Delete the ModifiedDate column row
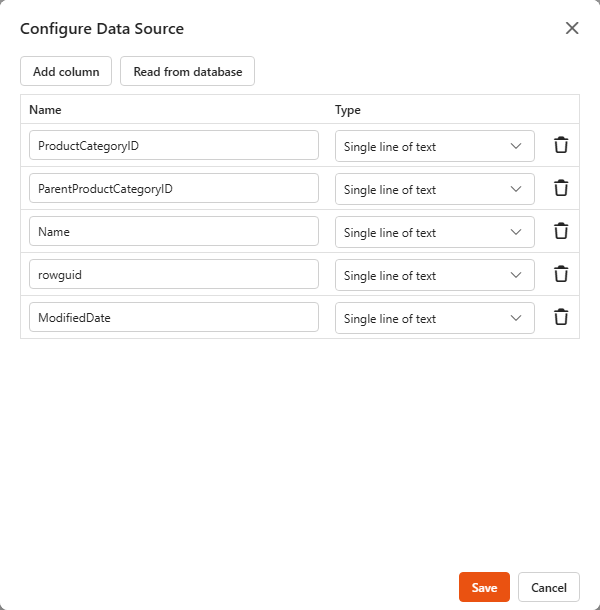600x610 pixels. [x=561, y=317]
